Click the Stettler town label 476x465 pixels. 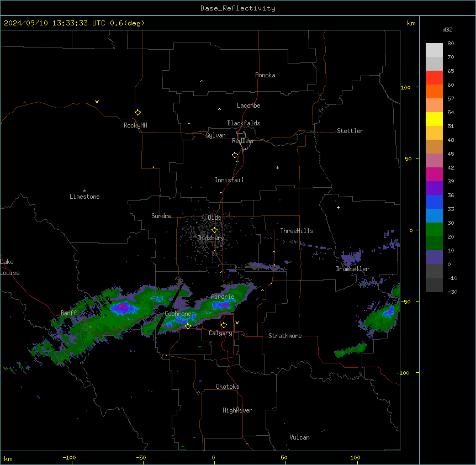350,131
